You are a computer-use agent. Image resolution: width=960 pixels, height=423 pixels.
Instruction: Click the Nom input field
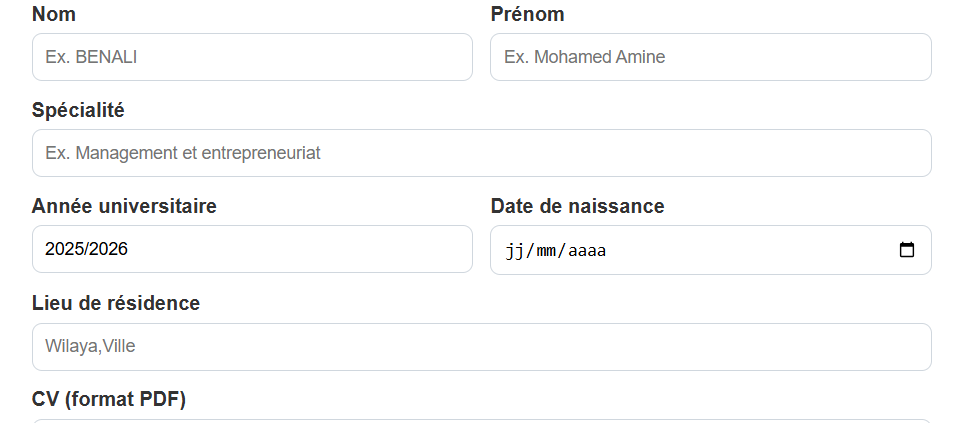252,57
